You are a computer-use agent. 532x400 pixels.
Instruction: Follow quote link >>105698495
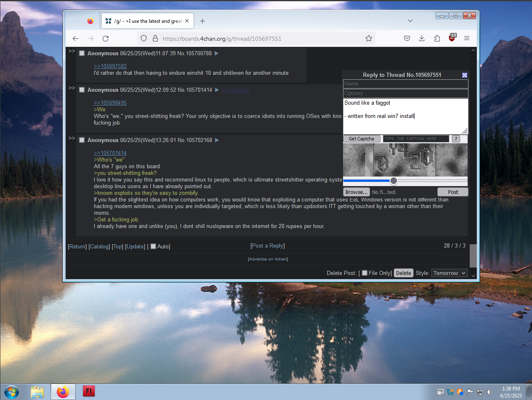(110, 103)
